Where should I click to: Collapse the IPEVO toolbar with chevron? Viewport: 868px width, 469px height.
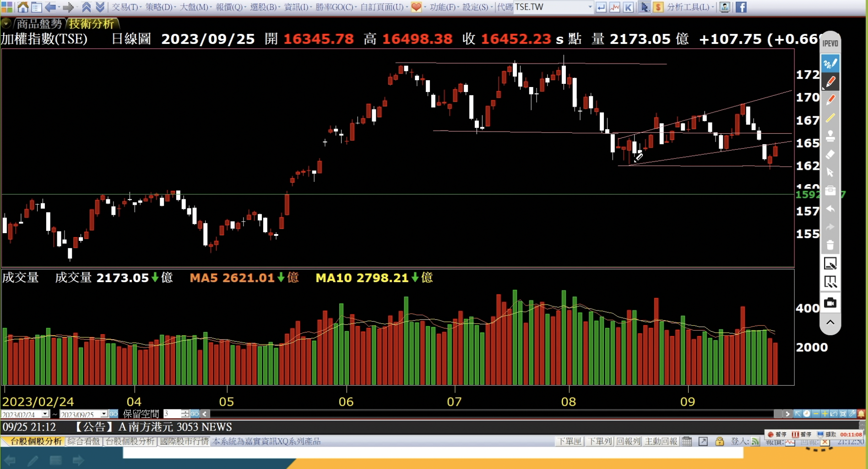(x=830, y=322)
